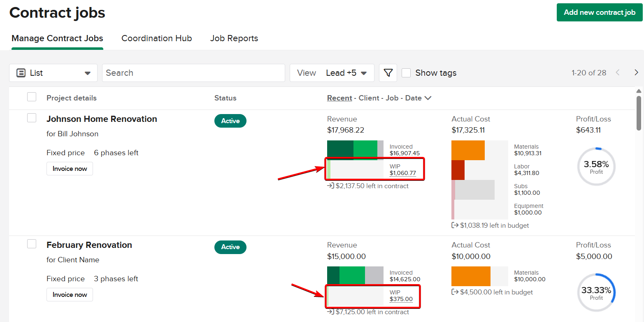Click Johnson's left in budget arrow icon

(455, 226)
